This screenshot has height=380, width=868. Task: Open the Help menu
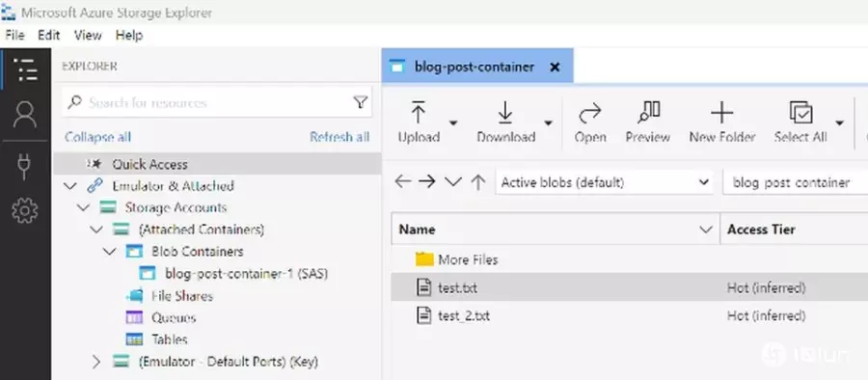129,36
